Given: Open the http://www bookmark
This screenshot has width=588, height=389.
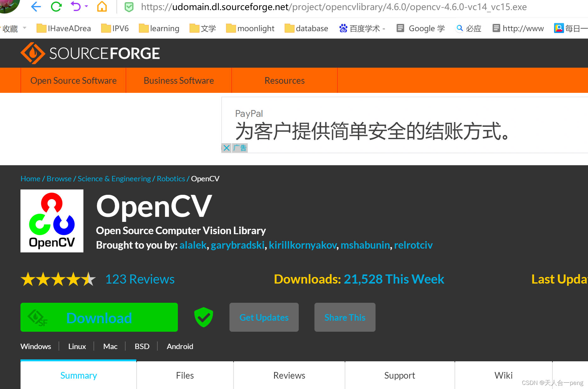Looking at the screenshot, I should 518,28.
